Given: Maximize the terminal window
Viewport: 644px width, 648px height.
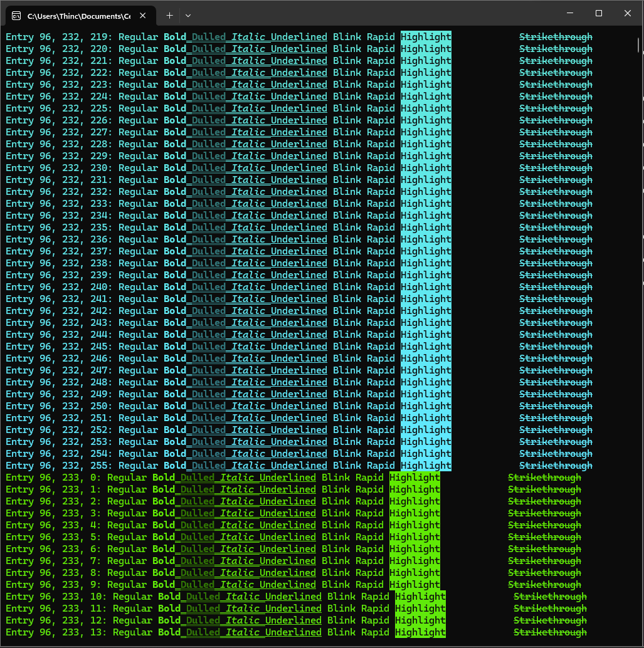Looking at the screenshot, I should (x=599, y=13).
